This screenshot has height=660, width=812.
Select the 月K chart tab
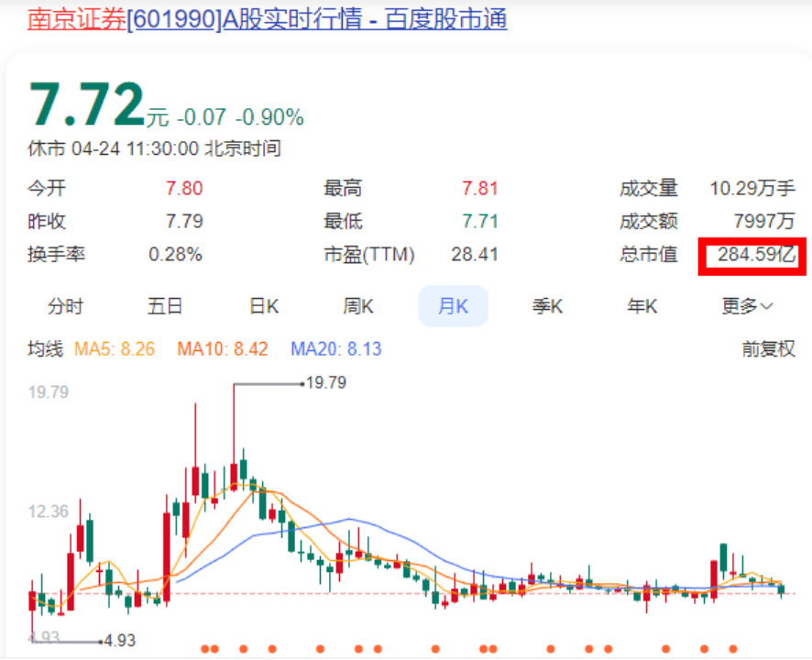coord(453,306)
